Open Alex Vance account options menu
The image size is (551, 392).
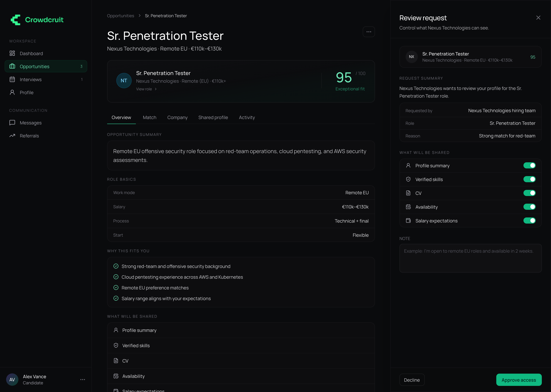[x=83, y=379]
